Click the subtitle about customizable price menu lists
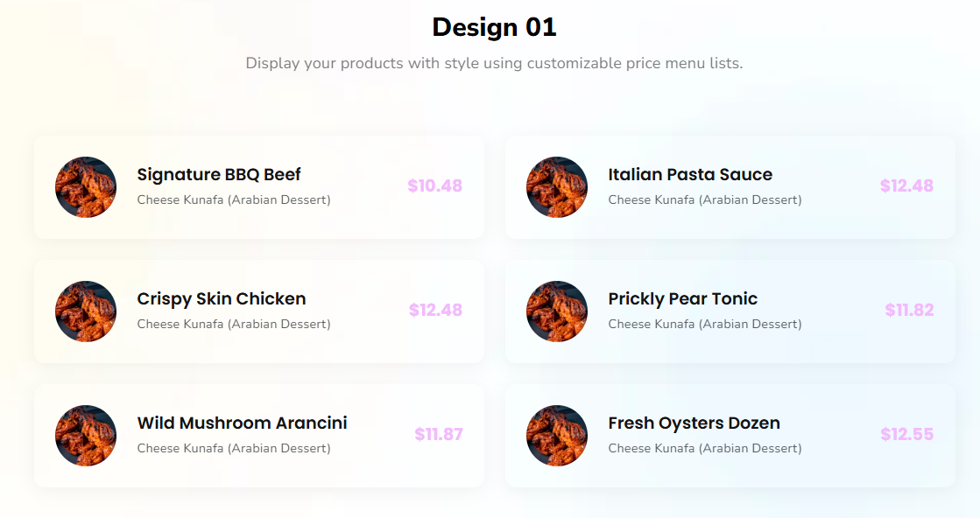Viewport: 980px width, 518px height. pos(494,63)
